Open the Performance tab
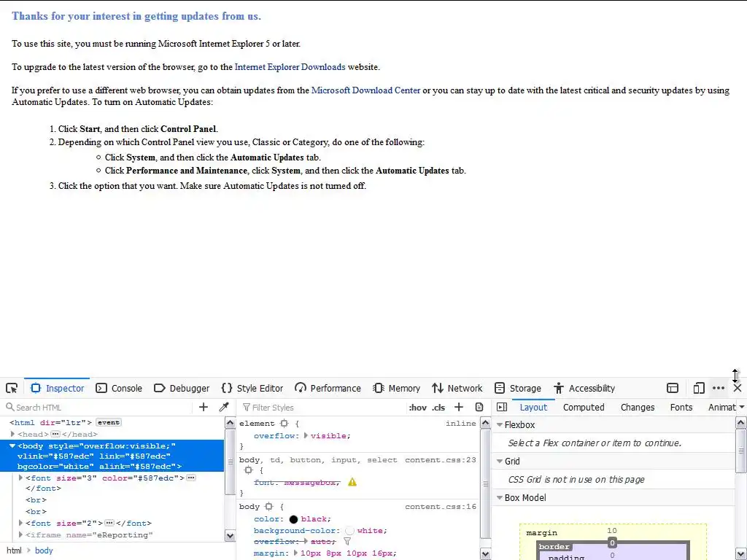The height and width of the screenshot is (560, 747). [328, 388]
